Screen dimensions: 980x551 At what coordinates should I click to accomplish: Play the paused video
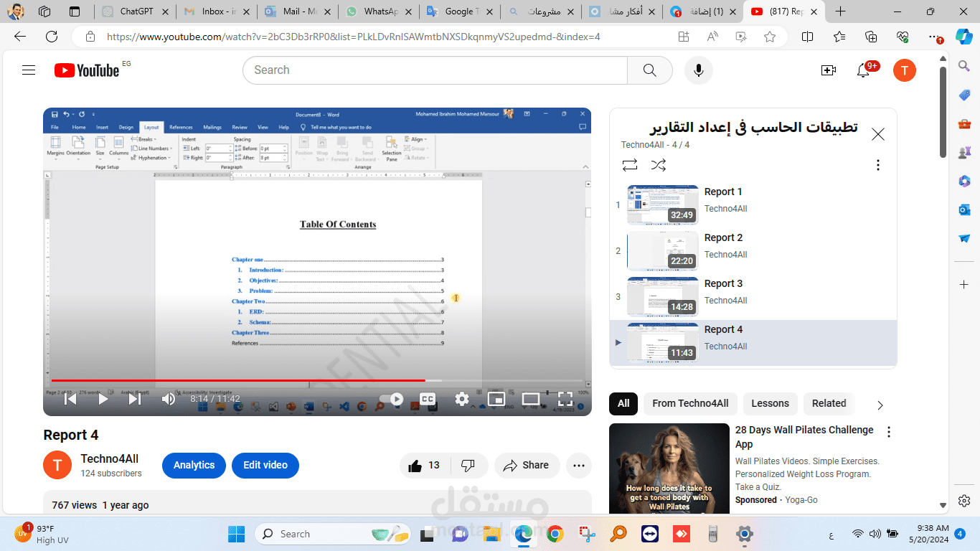point(103,399)
